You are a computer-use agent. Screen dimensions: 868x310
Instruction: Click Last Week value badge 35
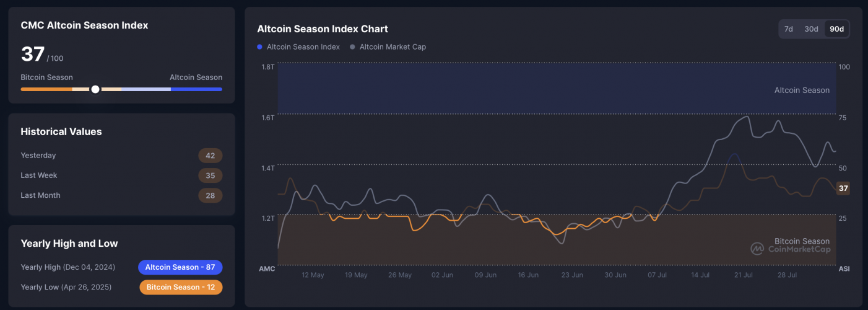pos(210,175)
